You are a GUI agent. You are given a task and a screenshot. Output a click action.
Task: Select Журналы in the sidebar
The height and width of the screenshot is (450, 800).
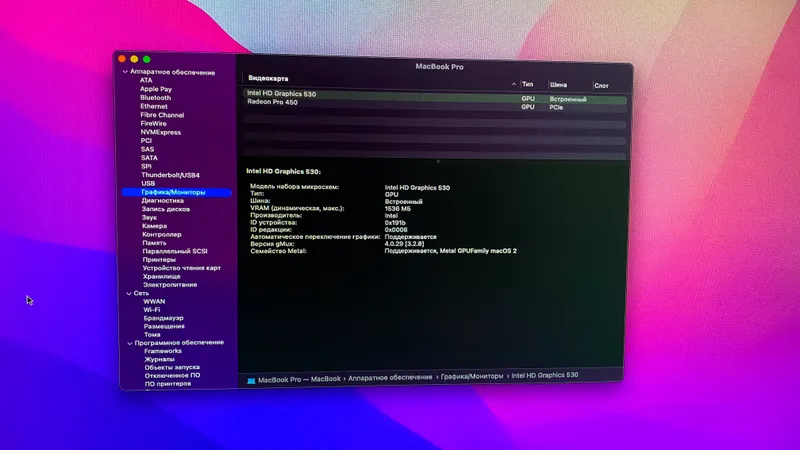[159, 359]
